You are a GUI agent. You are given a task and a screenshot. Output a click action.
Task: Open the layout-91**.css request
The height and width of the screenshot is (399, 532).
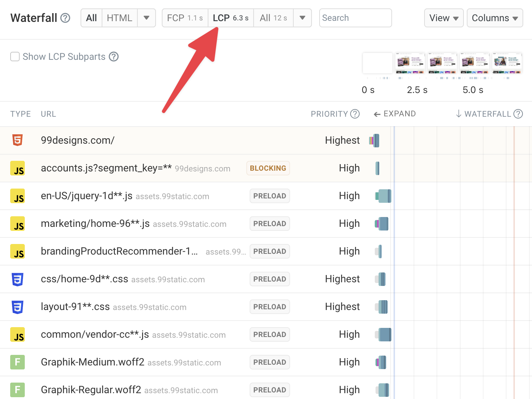click(75, 307)
